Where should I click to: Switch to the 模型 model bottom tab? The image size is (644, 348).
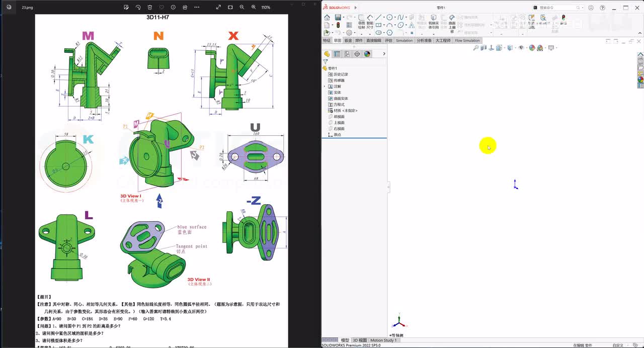(x=345, y=340)
